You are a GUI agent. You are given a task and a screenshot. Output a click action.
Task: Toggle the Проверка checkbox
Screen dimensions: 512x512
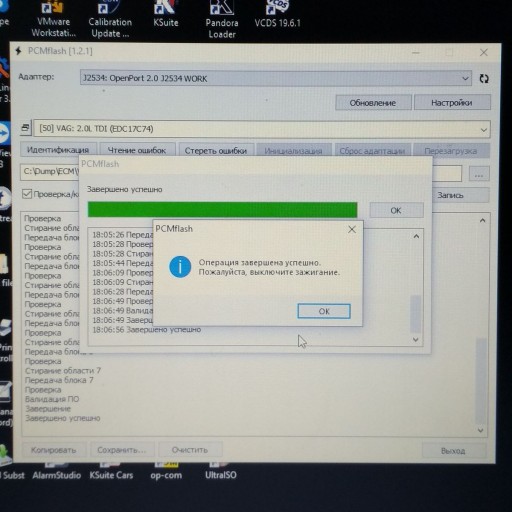[x=27, y=194]
